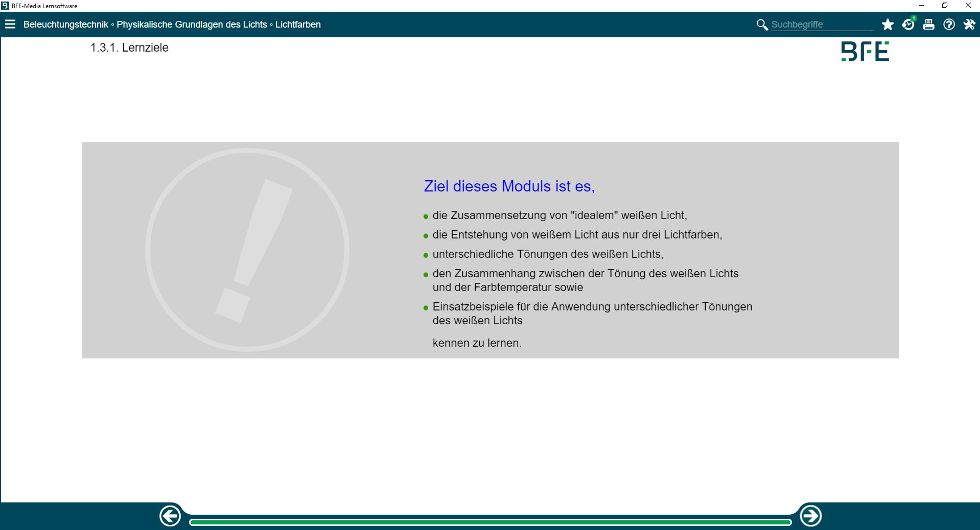Open help with the question mark icon
This screenshot has width=980, height=530.
click(949, 25)
